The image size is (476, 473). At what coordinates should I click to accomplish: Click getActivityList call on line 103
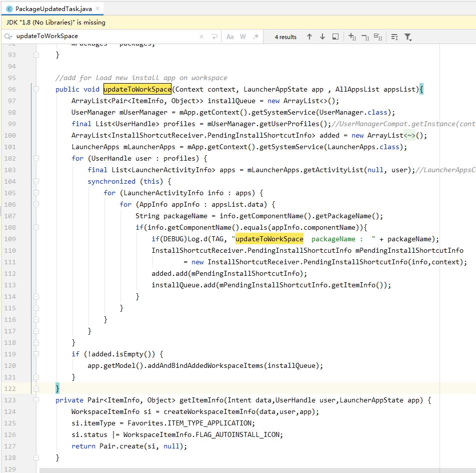(333, 170)
